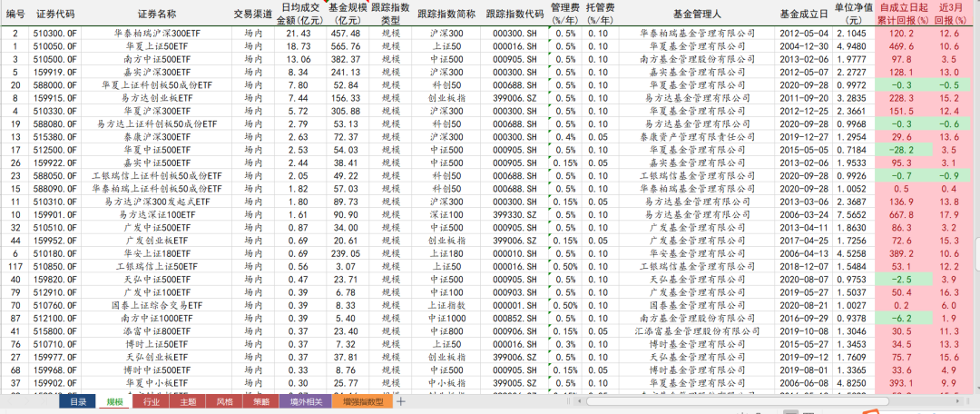Viewport: 980px width, 414px height.
Task: Select the 交易渠道 header cell
Action: point(253,13)
